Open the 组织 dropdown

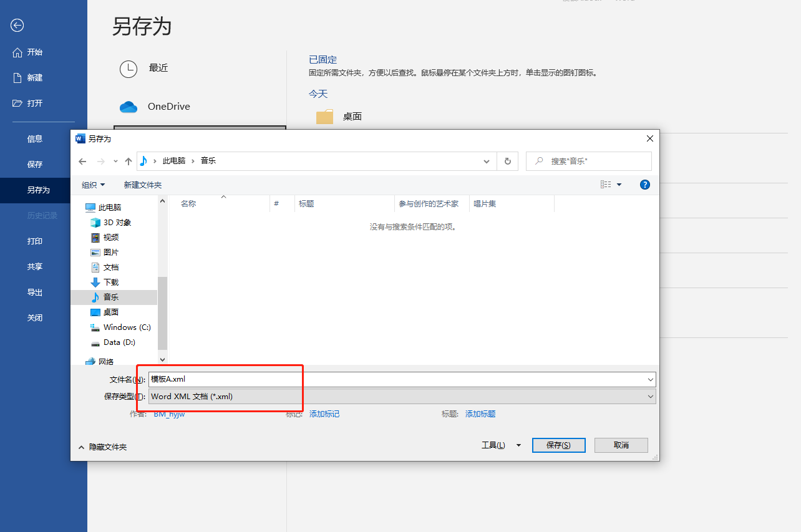[94, 185]
